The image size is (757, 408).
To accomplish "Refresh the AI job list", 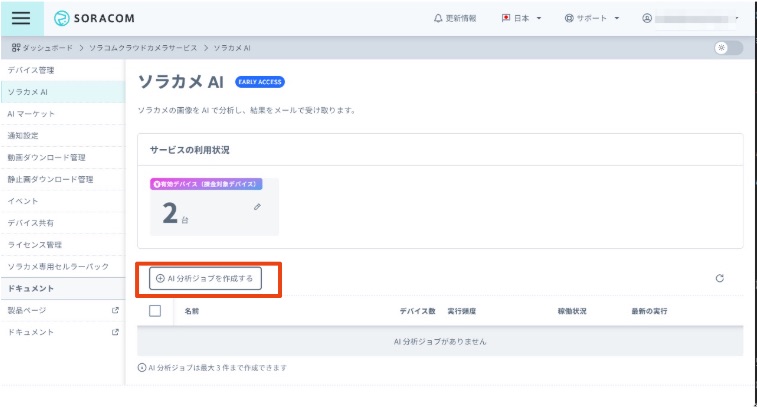I will click(719, 278).
